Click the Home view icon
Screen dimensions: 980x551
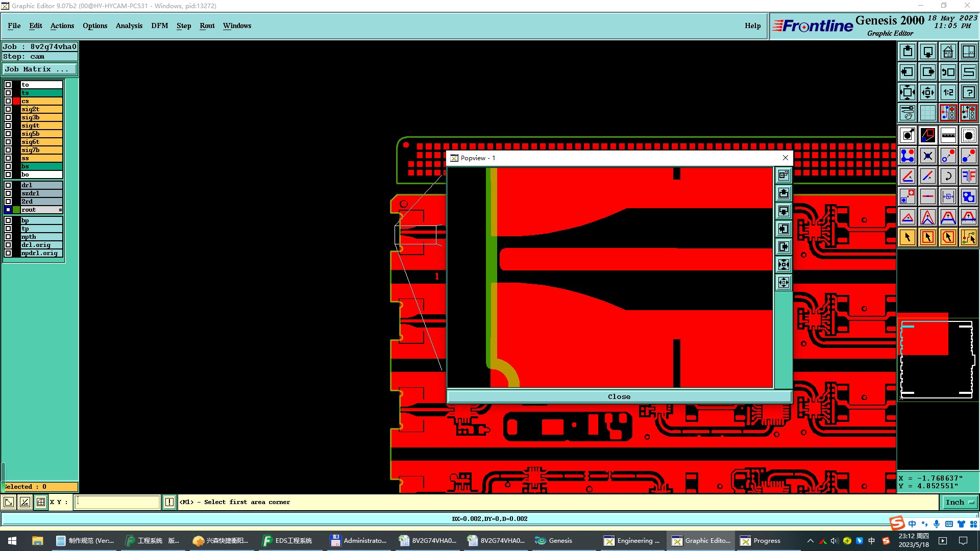point(948,52)
